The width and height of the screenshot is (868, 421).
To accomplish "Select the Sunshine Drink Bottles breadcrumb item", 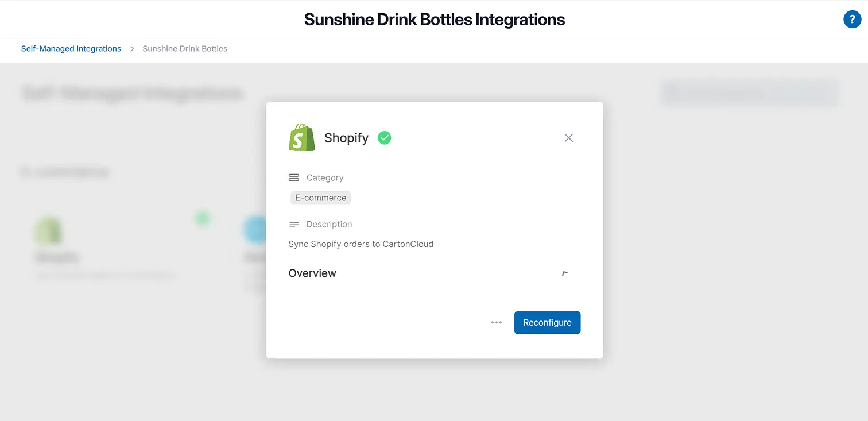I will [185, 49].
